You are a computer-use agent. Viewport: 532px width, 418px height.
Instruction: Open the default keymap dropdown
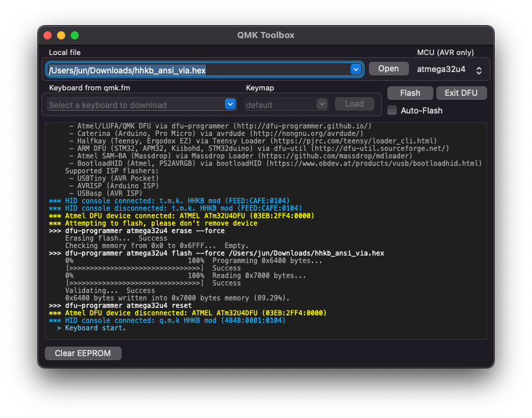coord(286,105)
